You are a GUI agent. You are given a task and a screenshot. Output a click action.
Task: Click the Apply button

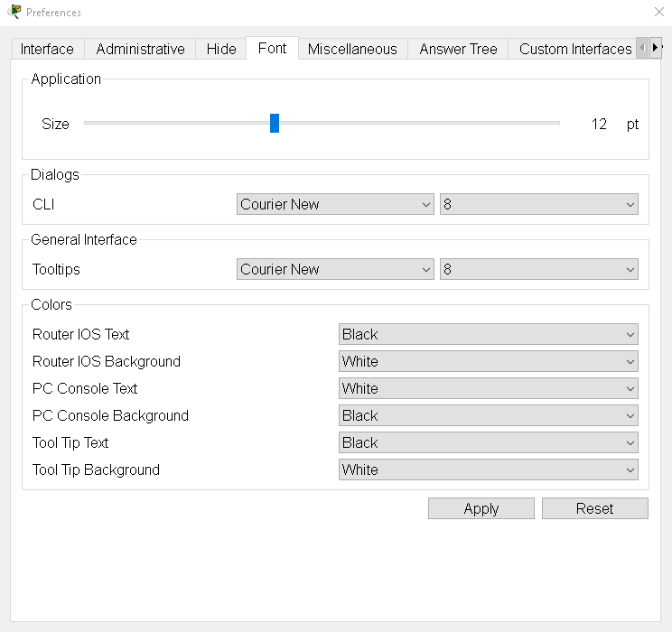tap(481, 509)
